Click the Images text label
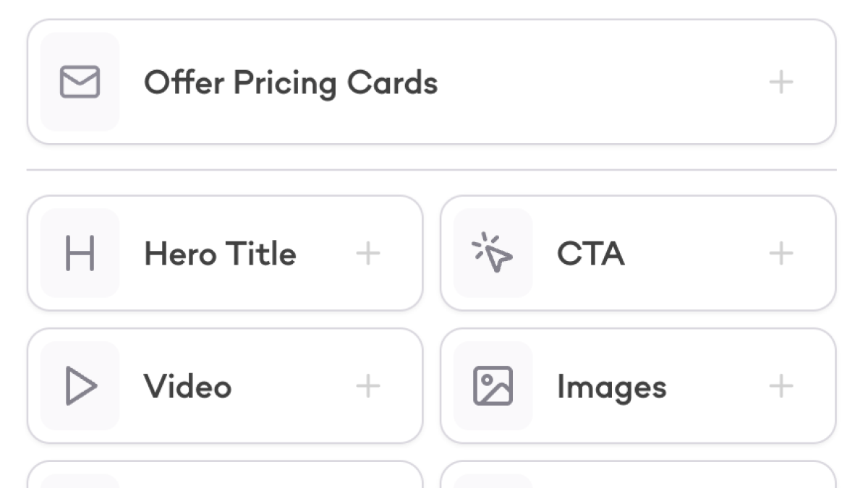 pos(611,387)
